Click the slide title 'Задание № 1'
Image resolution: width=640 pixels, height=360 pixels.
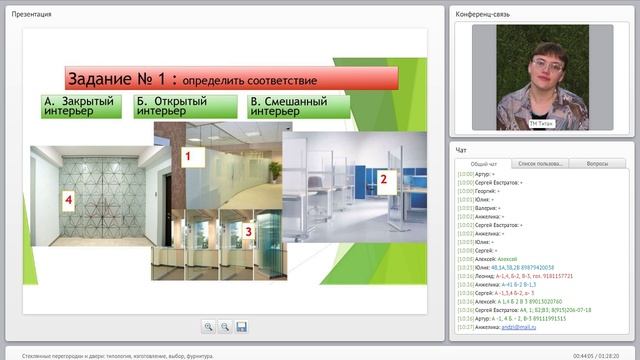pos(231,78)
